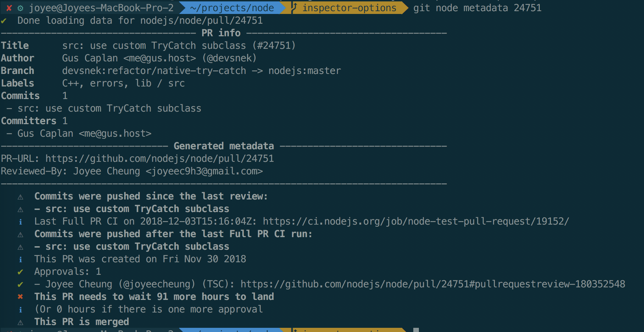This screenshot has height=332, width=644.
Task: Click the green checkmark before Done loading data
Action: [x=3, y=21]
